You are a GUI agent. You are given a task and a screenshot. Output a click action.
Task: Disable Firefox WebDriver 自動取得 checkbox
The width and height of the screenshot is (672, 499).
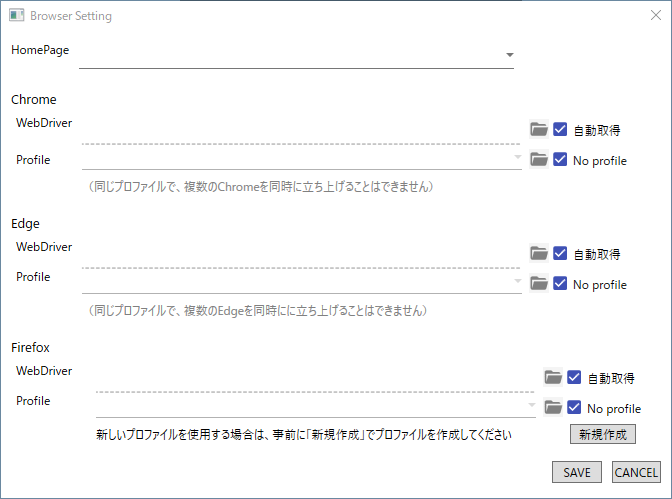pos(574,377)
